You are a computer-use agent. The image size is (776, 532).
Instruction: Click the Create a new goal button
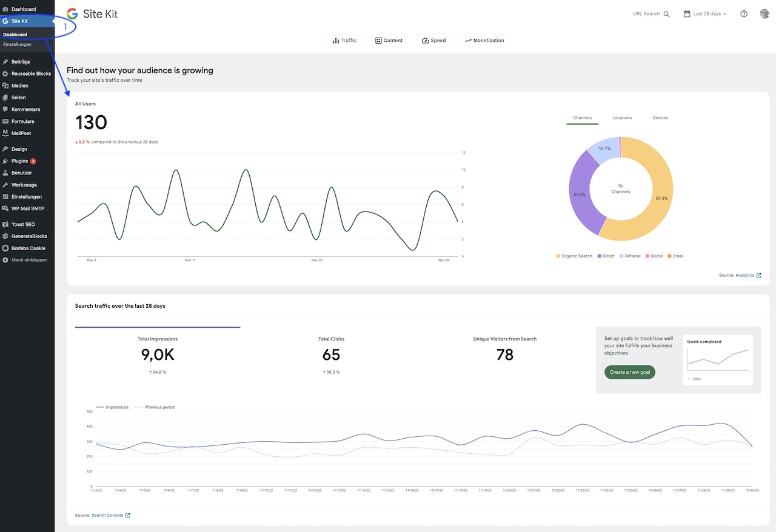630,372
